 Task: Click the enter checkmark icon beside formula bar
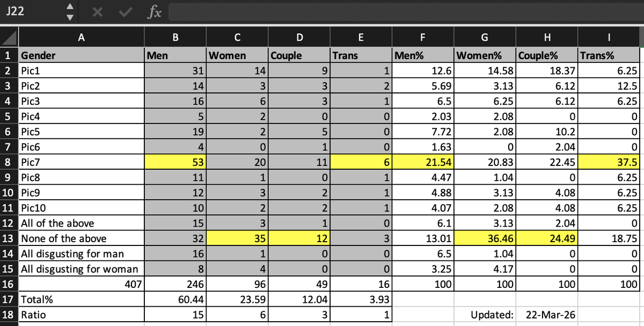tap(126, 12)
